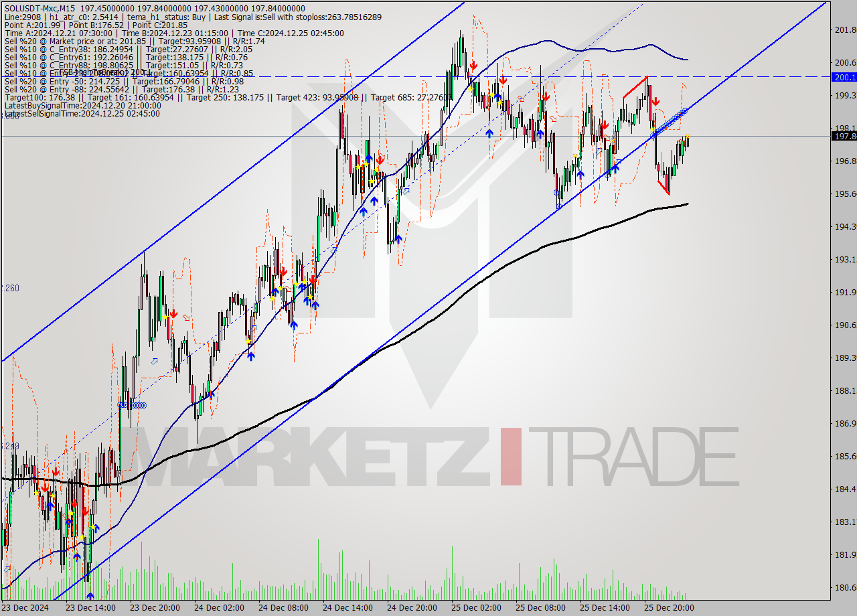Click the 189.3 price axis label
Screen dimensions: 857x616
pyautogui.click(x=845, y=358)
